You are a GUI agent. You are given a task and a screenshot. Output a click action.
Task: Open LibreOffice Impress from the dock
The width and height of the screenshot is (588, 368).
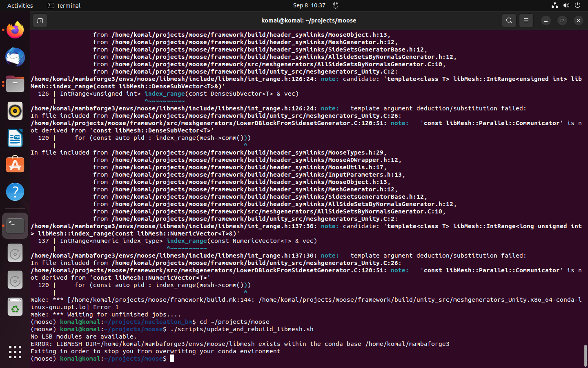(15, 138)
